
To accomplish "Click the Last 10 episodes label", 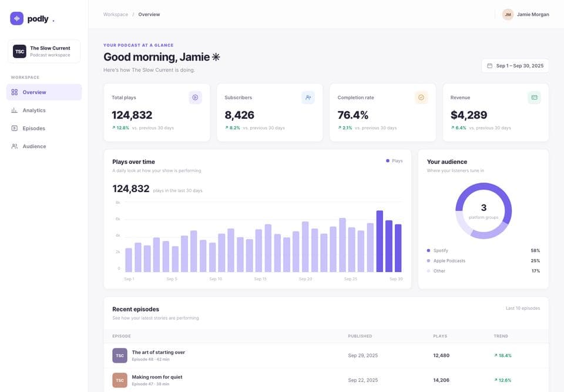I will (523, 308).
